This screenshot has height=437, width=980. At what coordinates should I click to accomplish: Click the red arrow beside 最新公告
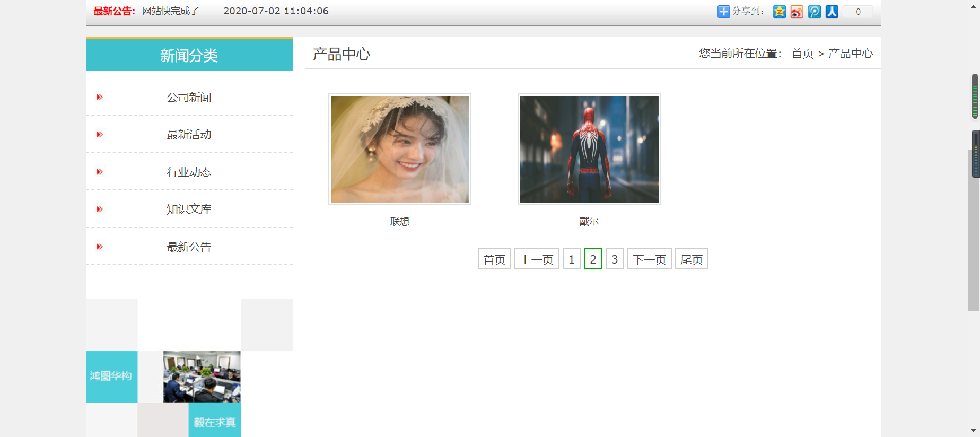tap(100, 247)
